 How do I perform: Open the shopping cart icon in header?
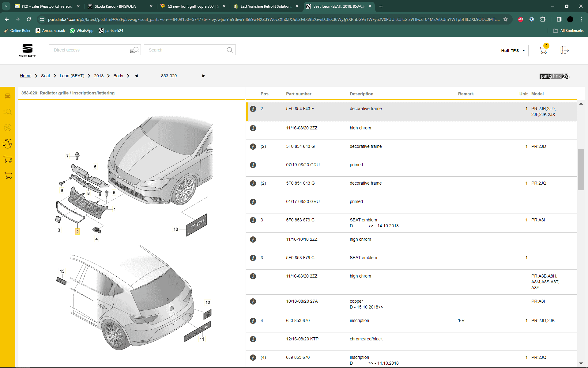tap(543, 50)
